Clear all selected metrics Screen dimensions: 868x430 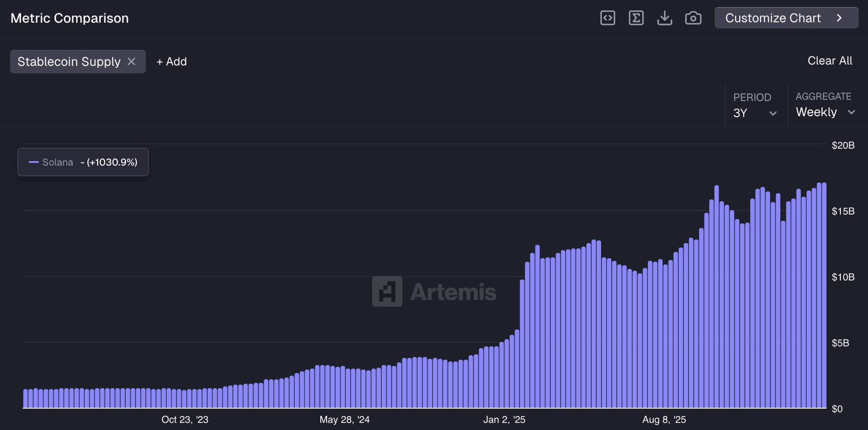(x=830, y=61)
